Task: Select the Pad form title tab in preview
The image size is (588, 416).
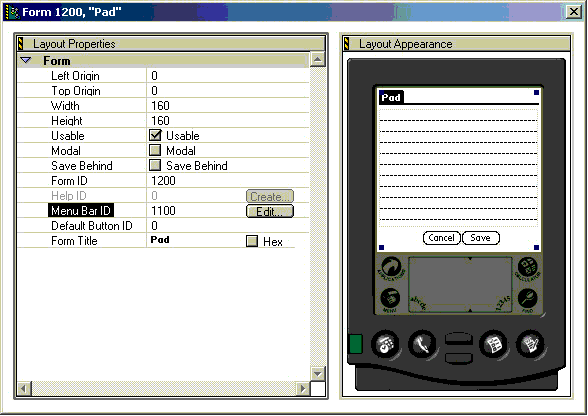Action: [x=391, y=98]
